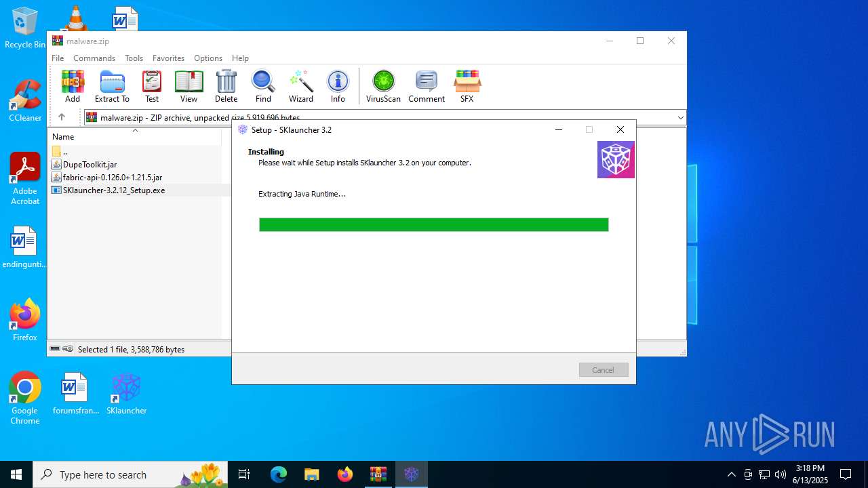Sort the file list by Name column
The image size is (868, 488).
point(134,136)
